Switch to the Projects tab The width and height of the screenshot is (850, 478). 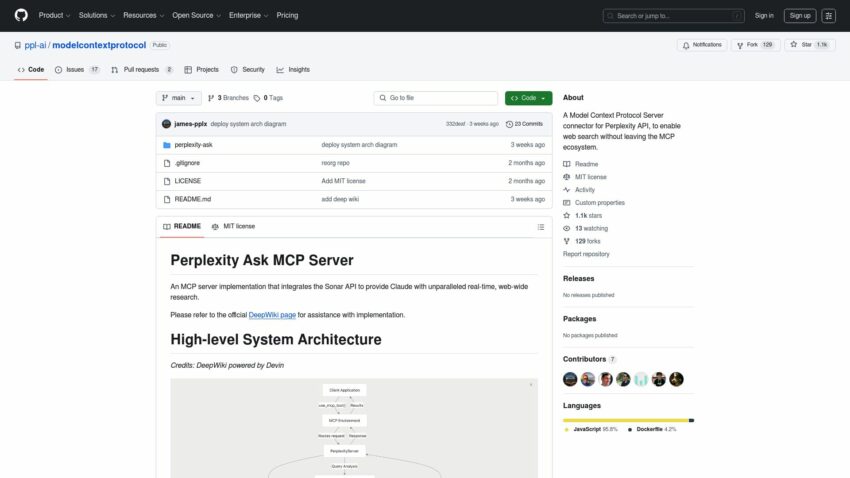coord(202,70)
